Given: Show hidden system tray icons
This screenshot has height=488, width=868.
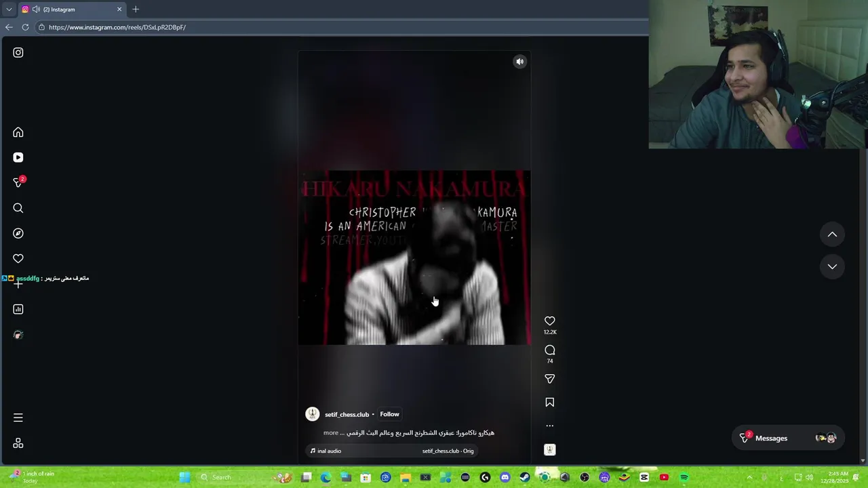Looking at the screenshot, I should [749, 477].
